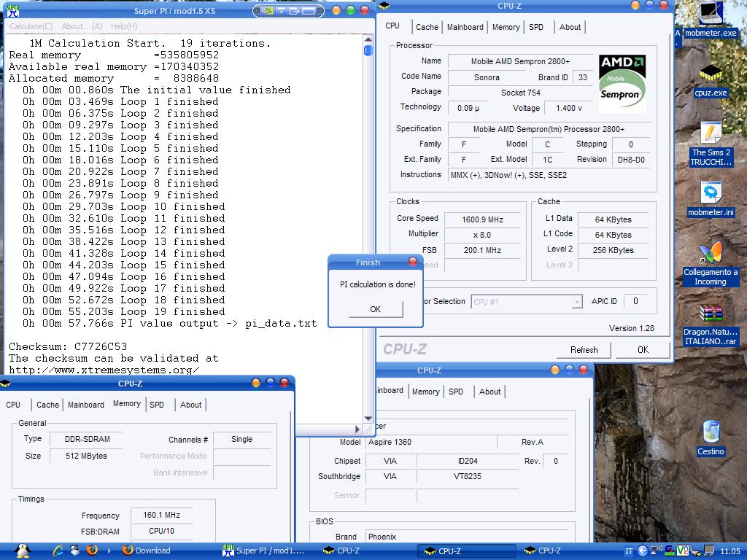
Task: Select Memory tab in top CPU-Z window
Action: click(506, 27)
